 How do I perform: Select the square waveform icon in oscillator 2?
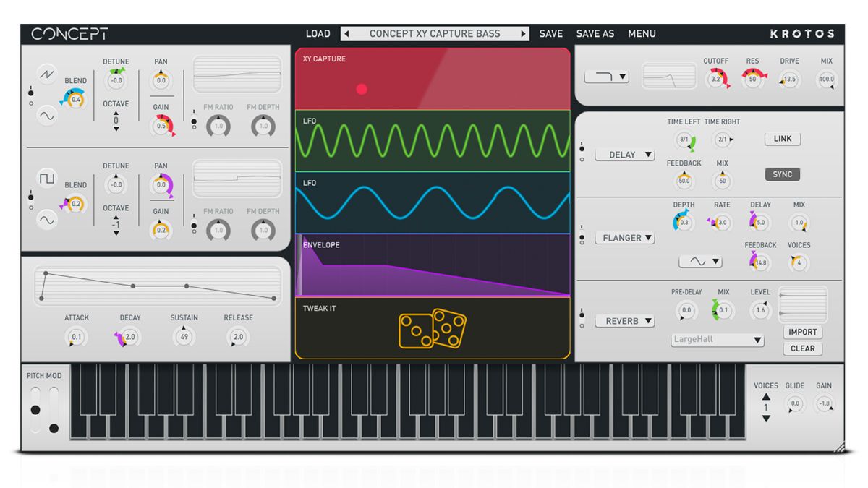pos(47,179)
